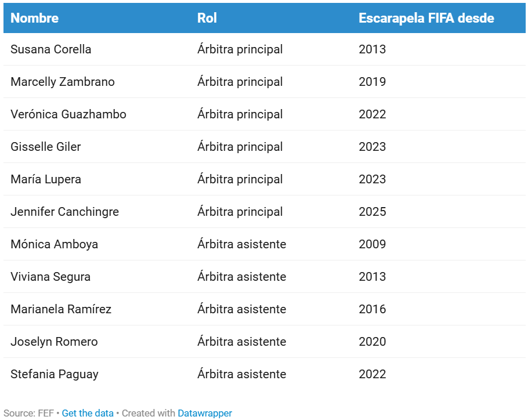The image size is (528, 420).
Task: Click the 2025 year for Jennifer Canchingre
Action: (x=372, y=212)
